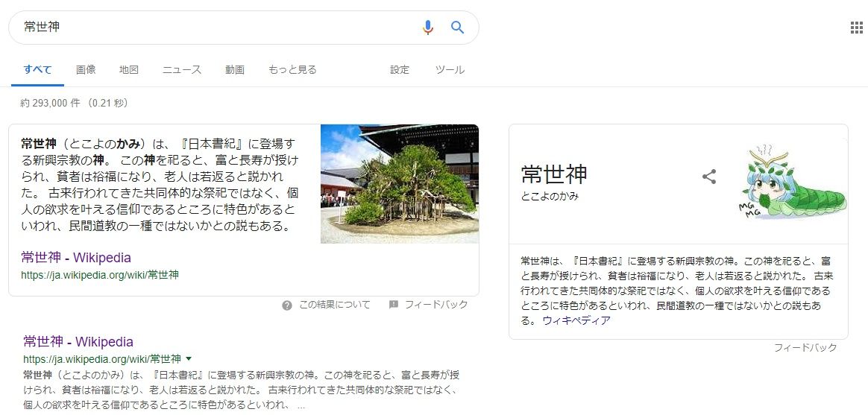Image resolution: width=868 pixels, height=415 pixels.
Task: Switch to the ニュース tab
Action: coord(181,70)
